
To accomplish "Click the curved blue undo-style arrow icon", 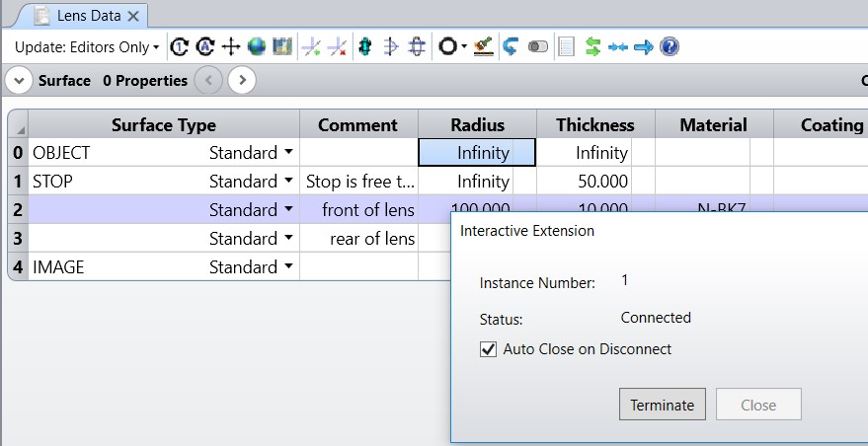I will pyautogui.click(x=512, y=46).
